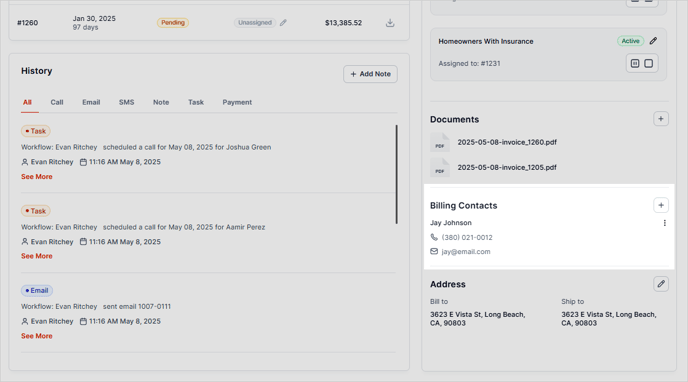Viewport: 688px width, 382px height.
Task: Download invoice #1260
Action: pyautogui.click(x=390, y=23)
